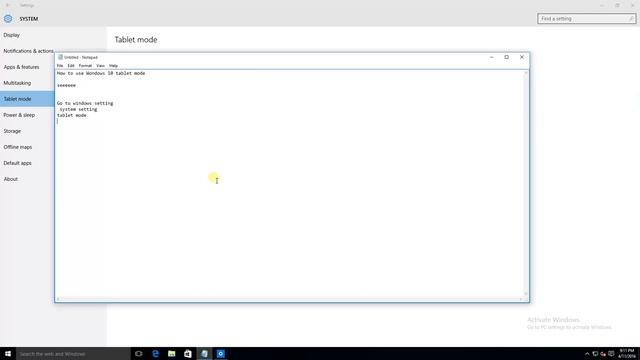Minimize the Settings window
This screenshot has width=640, height=360.
click(602, 5)
